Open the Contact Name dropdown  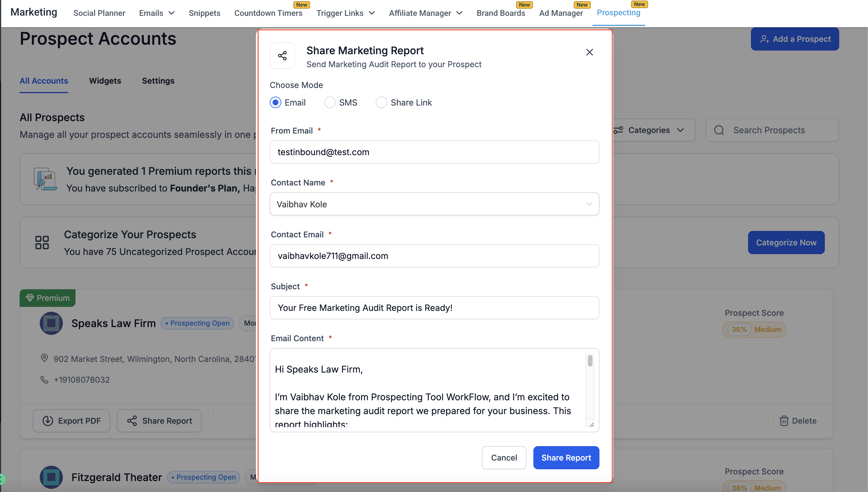(434, 204)
